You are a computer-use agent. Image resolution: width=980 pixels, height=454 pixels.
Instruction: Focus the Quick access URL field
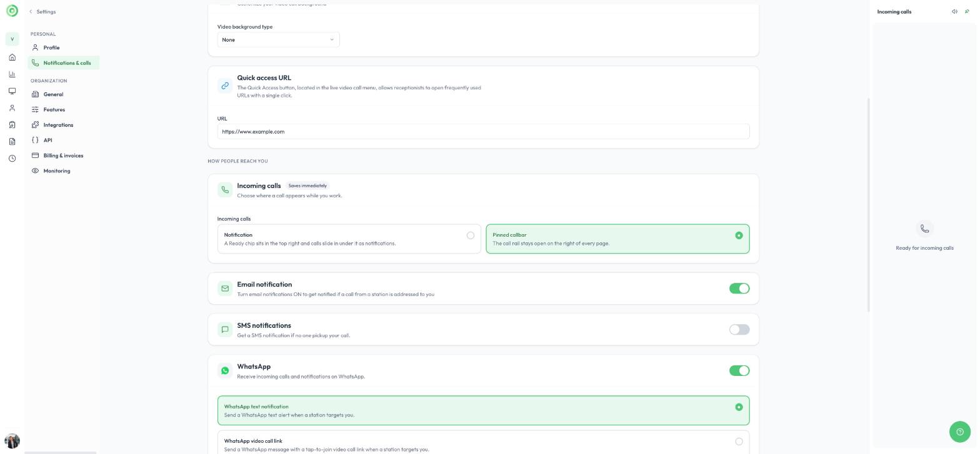coord(483,132)
